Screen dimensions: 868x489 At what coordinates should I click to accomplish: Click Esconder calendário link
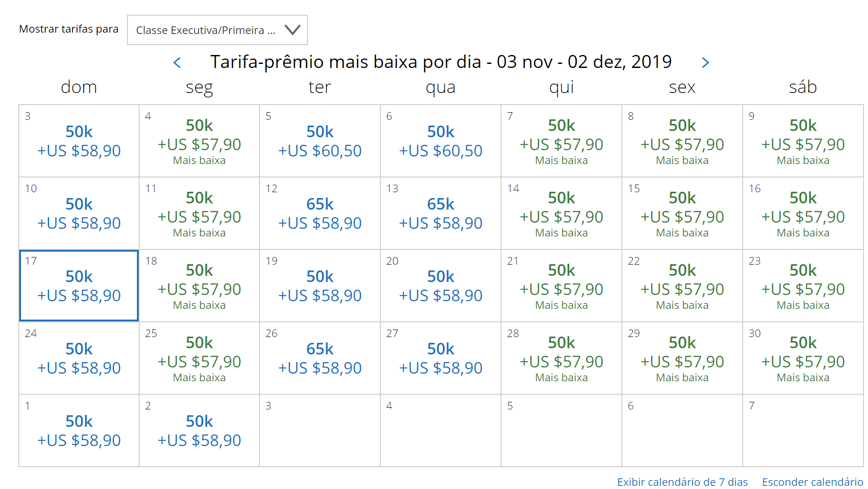coord(813,482)
